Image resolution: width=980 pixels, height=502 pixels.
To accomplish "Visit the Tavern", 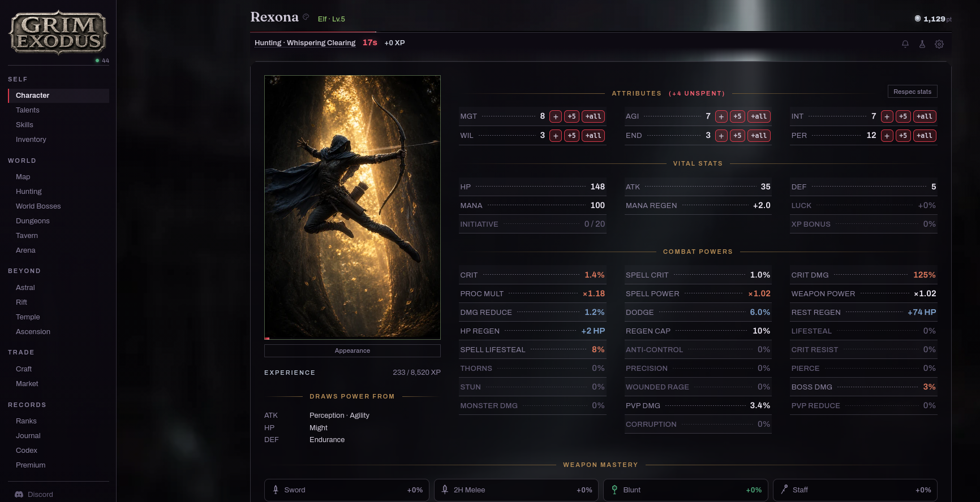I will [59, 236].
